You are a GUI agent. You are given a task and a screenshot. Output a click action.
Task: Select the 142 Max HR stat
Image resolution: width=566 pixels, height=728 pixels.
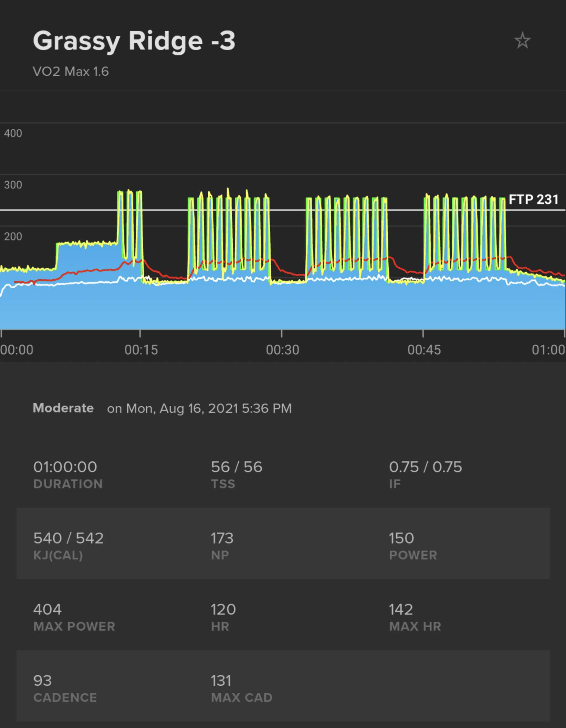pyautogui.click(x=401, y=610)
